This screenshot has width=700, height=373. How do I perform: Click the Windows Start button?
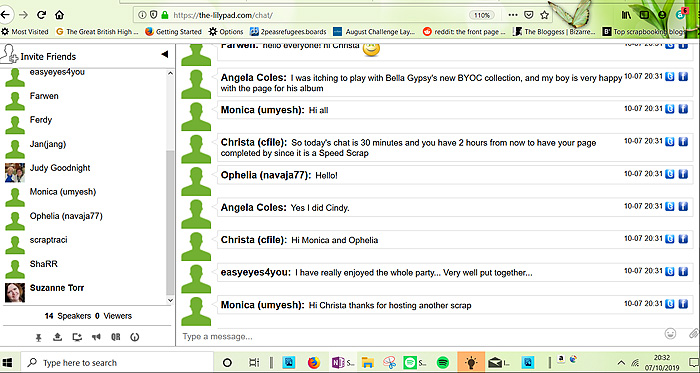point(7,362)
